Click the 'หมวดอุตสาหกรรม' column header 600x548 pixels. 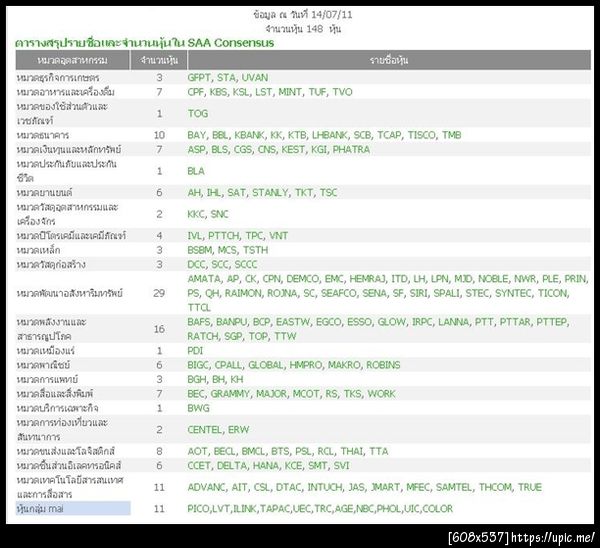[x=72, y=60]
